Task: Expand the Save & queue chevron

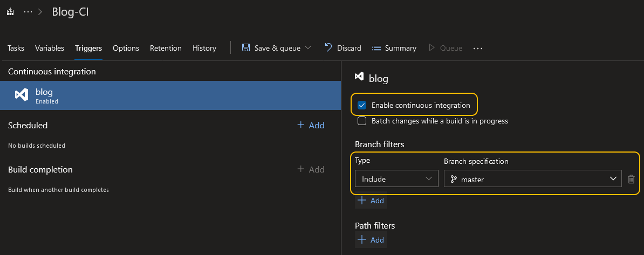Action: click(x=308, y=48)
